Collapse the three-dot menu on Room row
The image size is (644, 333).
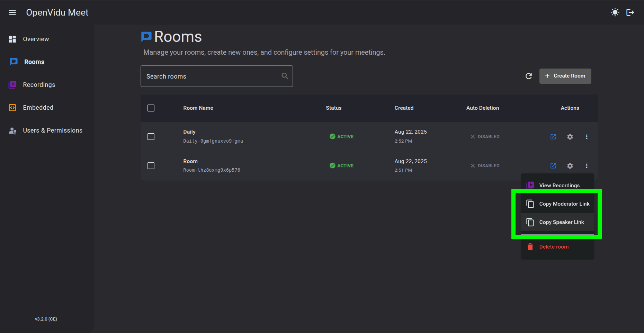[x=587, y=166]
